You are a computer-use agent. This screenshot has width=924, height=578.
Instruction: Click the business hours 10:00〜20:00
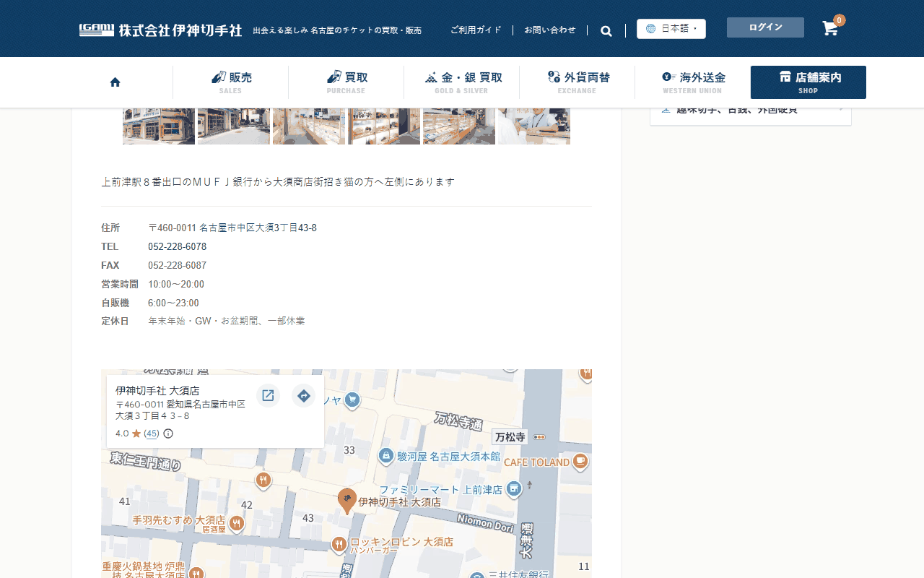176,284
